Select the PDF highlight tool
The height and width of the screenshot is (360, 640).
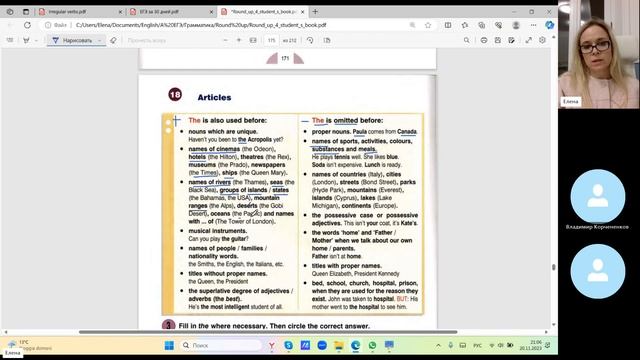(27, 40)
